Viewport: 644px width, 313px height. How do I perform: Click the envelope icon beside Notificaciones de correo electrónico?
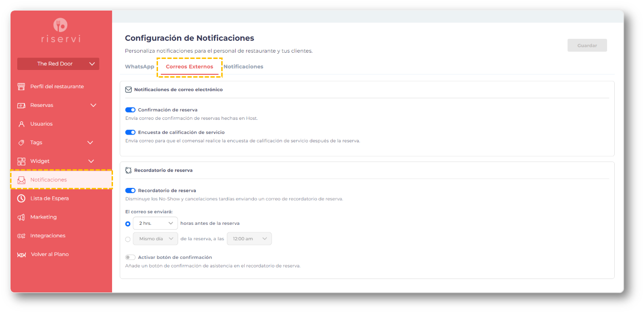(x=128, y=90)
